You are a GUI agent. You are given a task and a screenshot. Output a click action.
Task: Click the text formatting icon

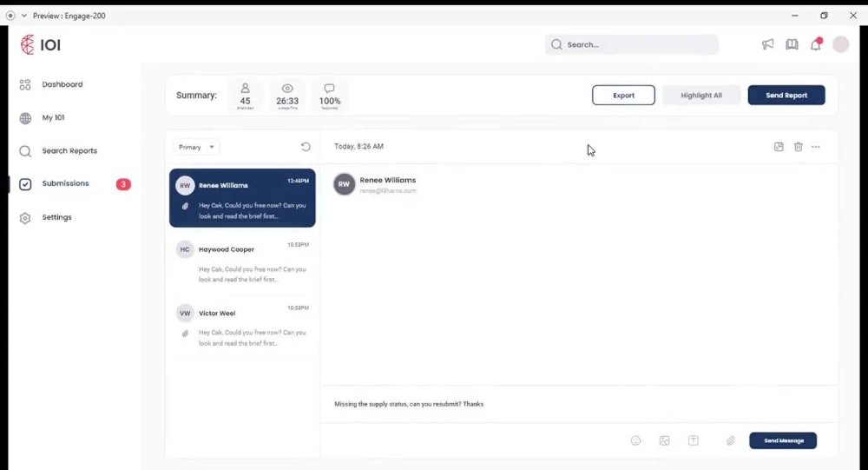(x=693, y=440)
